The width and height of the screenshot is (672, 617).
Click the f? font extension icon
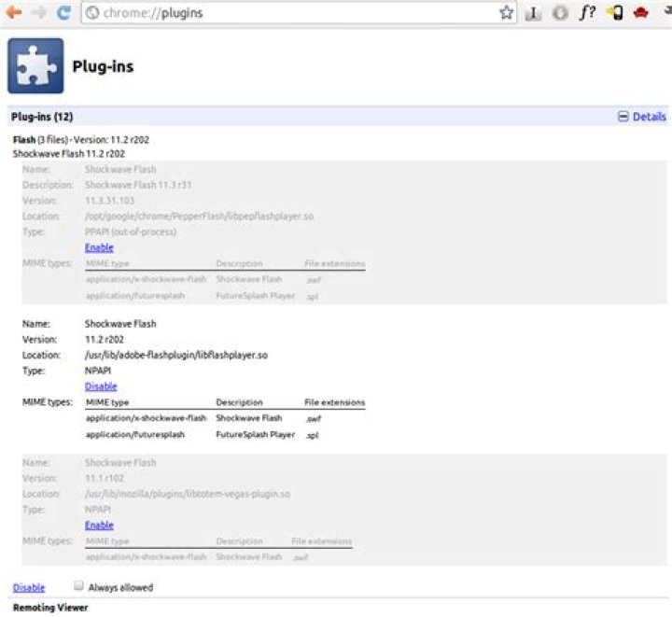click(587, 12)
